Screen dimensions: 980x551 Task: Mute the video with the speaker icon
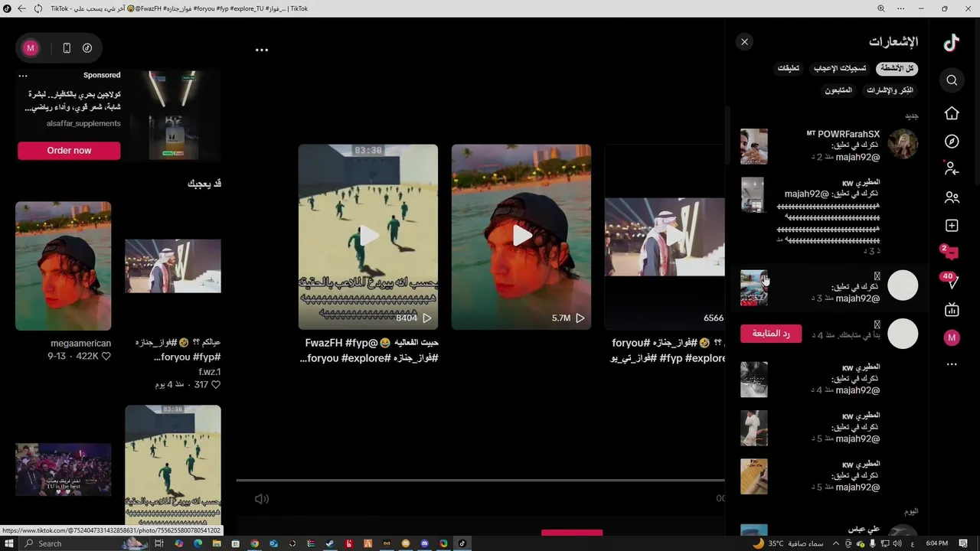point(262,499)
